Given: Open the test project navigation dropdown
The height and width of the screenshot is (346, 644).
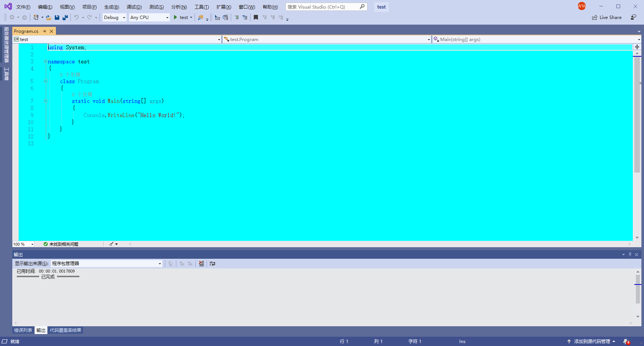Looking at the screenshot, I should 117,39.
